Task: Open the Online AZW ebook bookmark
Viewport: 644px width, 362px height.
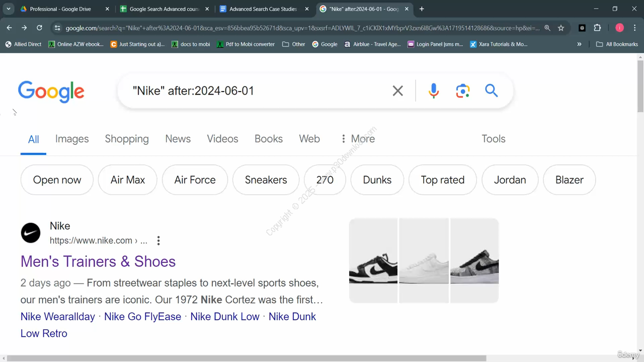Action: 76,44
